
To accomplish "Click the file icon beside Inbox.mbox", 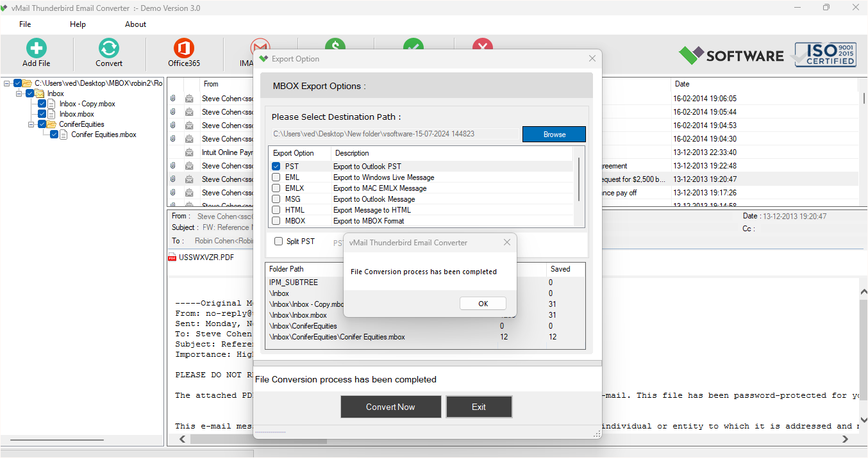I will 52,114.
